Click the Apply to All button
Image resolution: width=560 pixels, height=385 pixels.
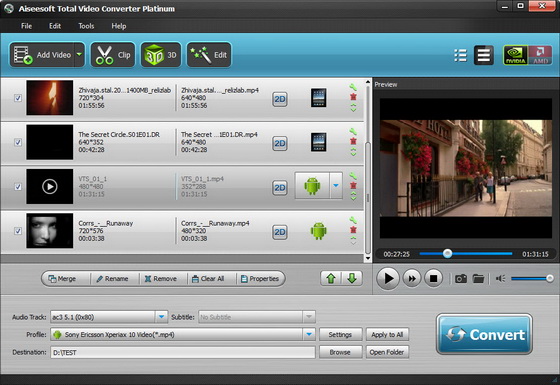pos(387,335)
